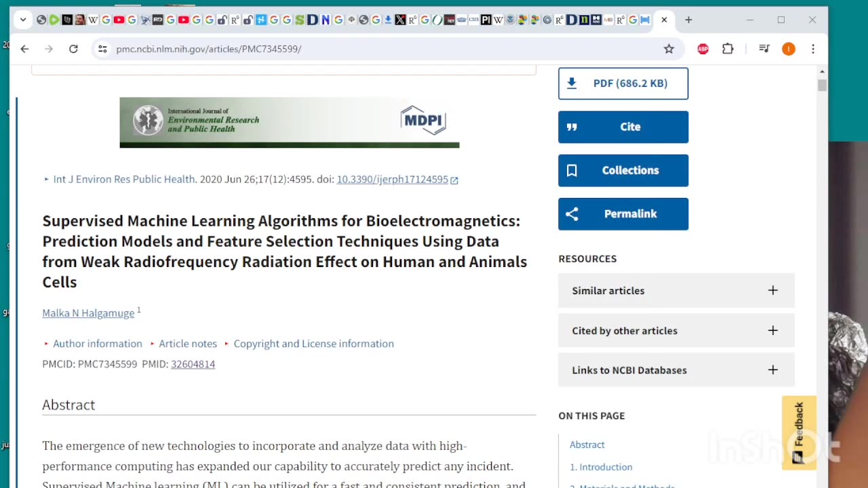Viewport: 868px width, 488px height.
Task: Click the ON THIS PAGE heading
Action: pos(591,415)
